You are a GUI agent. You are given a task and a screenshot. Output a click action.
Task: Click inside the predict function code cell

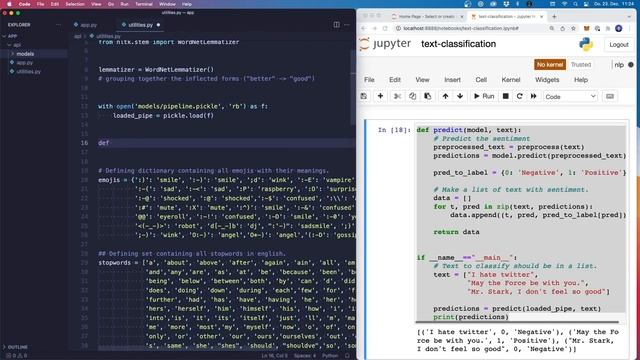521,223
